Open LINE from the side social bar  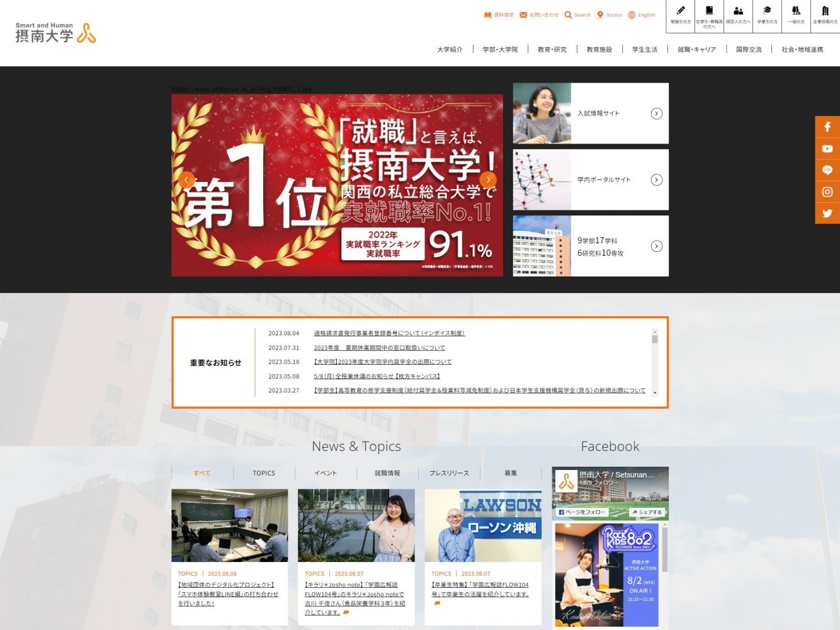click(827, 170)
